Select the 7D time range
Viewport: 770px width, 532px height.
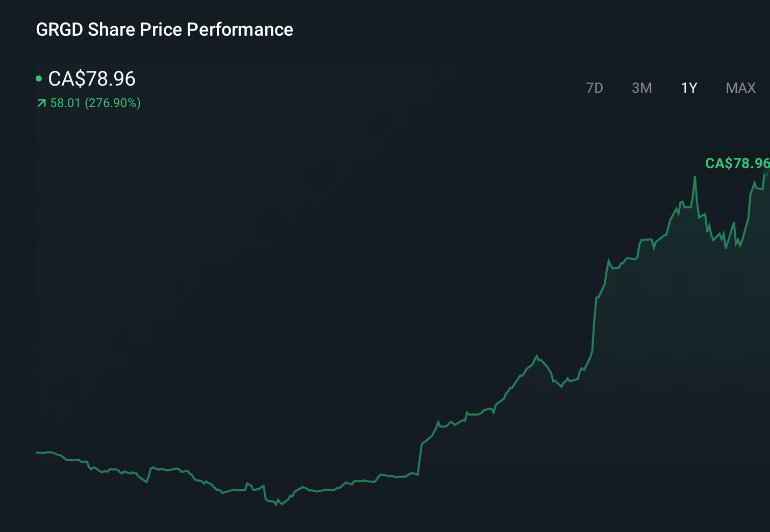point(595,88)
